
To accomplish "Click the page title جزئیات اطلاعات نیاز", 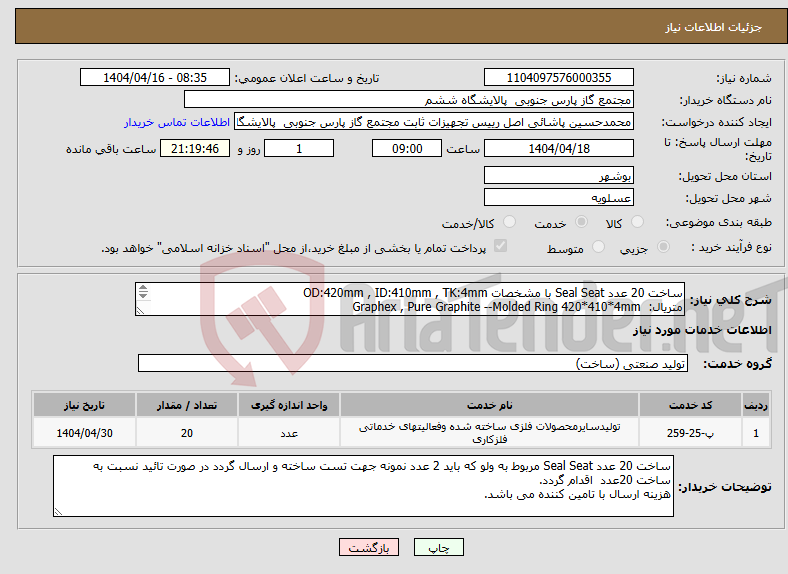I will [x=714, y=27].
